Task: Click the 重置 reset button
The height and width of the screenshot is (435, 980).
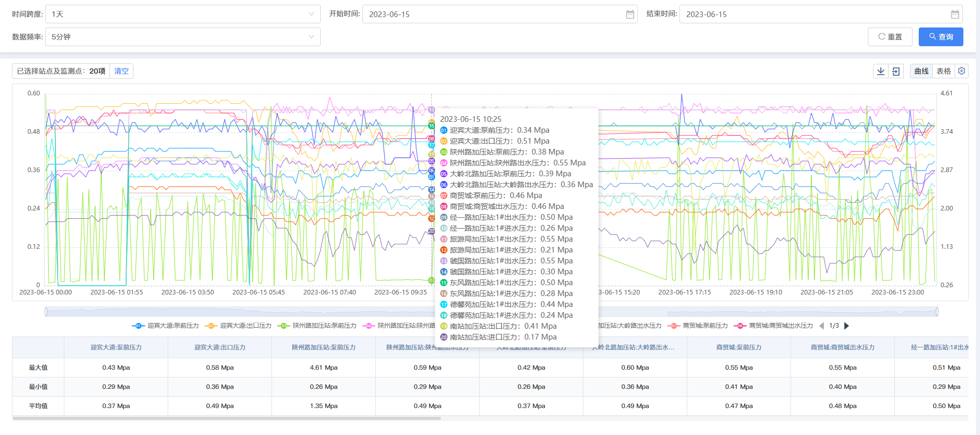Action: (890, 37)
